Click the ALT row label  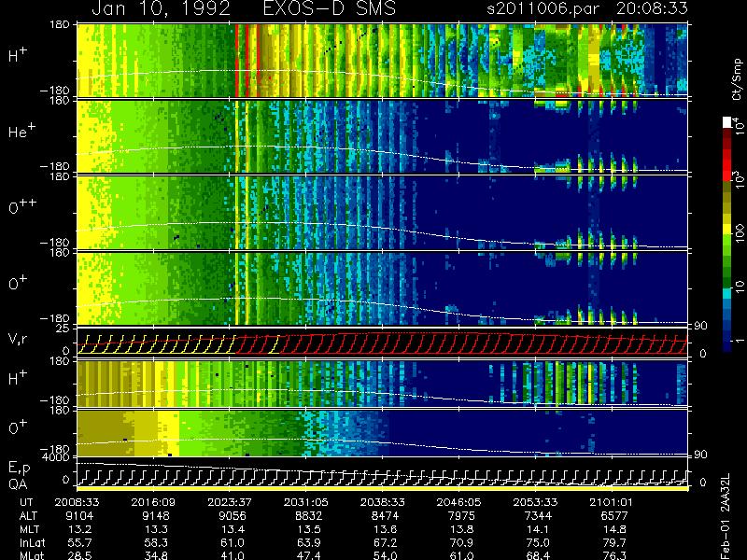pyautogui.click(x=28, y=516)
